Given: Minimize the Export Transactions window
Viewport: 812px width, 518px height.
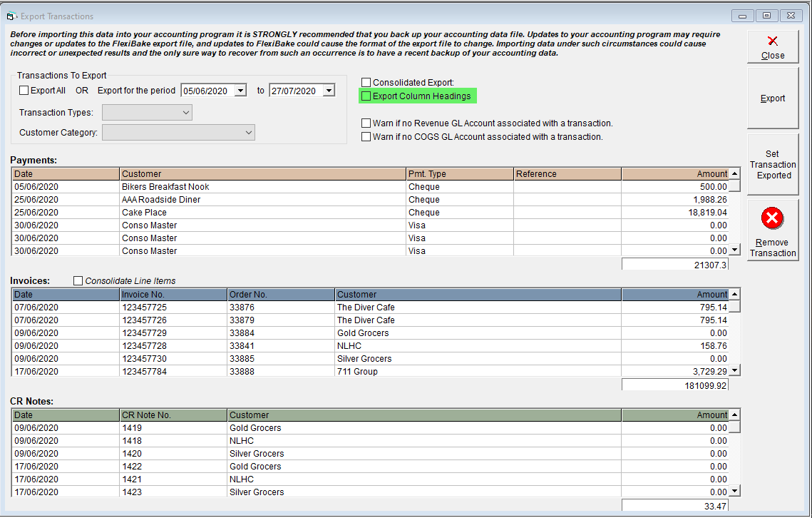Looking at the screenshot, I should [743, 16].
